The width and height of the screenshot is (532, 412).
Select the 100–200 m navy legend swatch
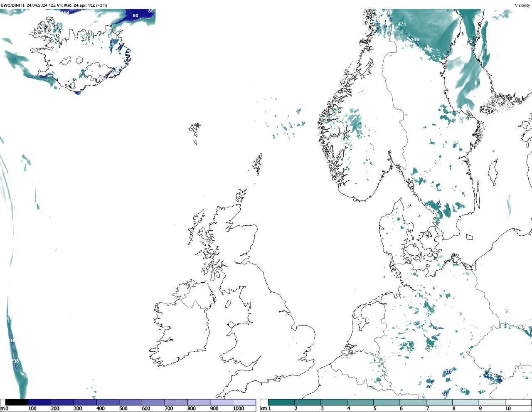point(40,402)
